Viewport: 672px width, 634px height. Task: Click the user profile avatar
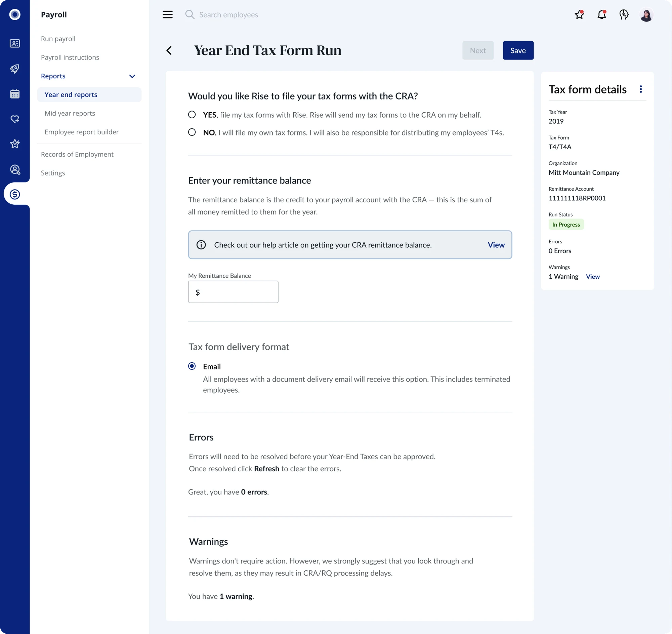pyautogui.click(x=646, y=14)
